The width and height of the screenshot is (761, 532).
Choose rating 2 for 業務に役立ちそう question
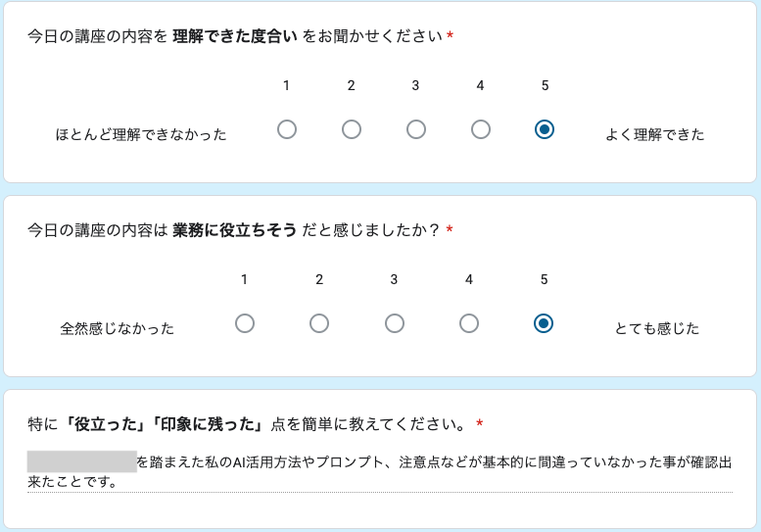click(319, 323)
